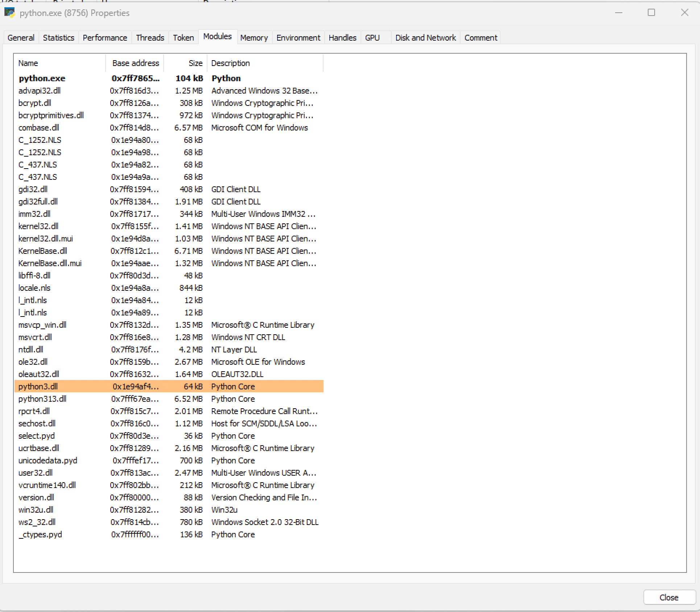Select the python.exe module row

tap(169, 78)
